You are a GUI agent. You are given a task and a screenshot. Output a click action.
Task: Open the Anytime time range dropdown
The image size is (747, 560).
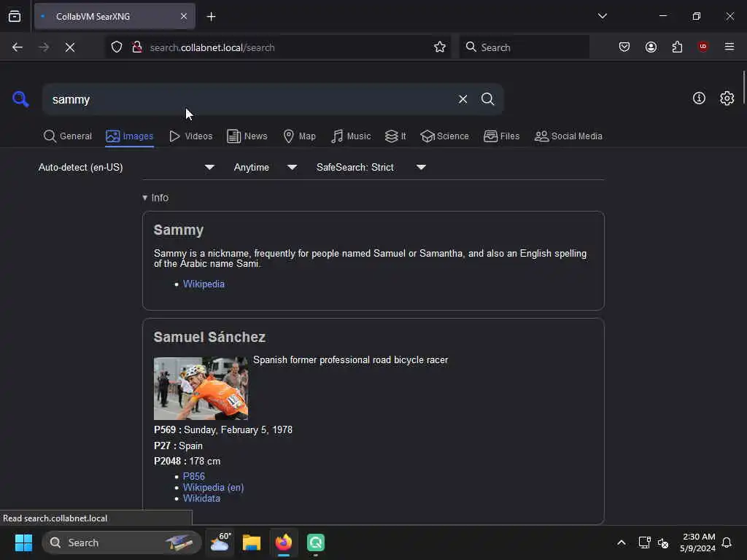point(266,167)
